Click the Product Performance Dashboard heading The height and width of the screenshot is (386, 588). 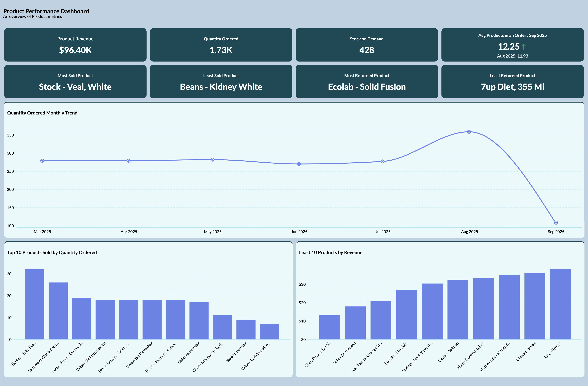coord(46,11)
